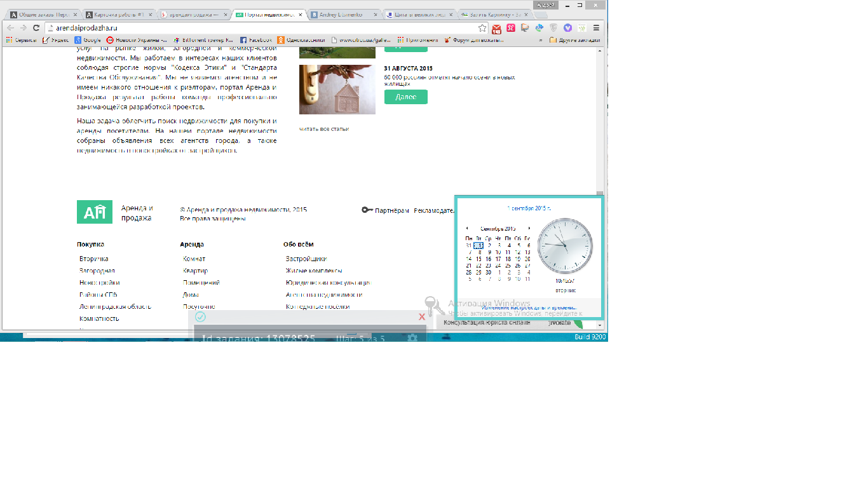Open the Партнёрам link with key icon
Screen dimensions: 868x488
(x=386, y=210)
